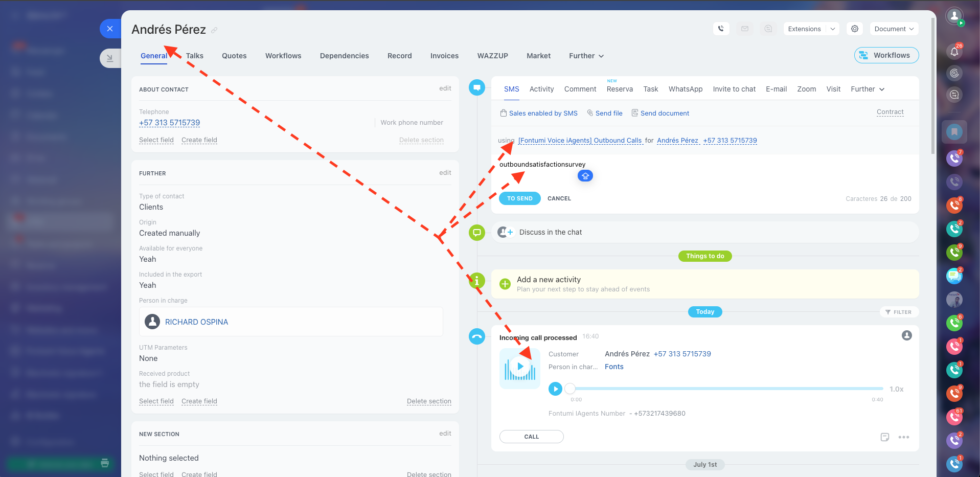Open the timeline FILTER toggle
This screenshot has width=980, height=477.
click(899, 312)
